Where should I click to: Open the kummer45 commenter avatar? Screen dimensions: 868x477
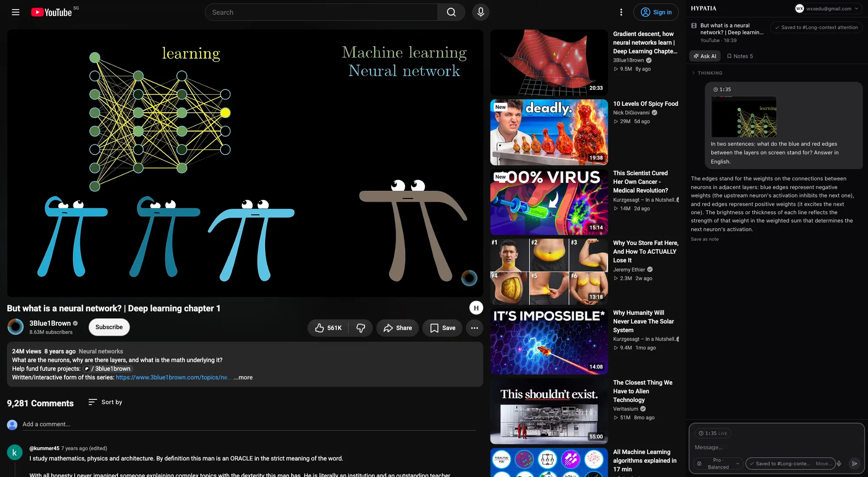(x=14, y=453)
